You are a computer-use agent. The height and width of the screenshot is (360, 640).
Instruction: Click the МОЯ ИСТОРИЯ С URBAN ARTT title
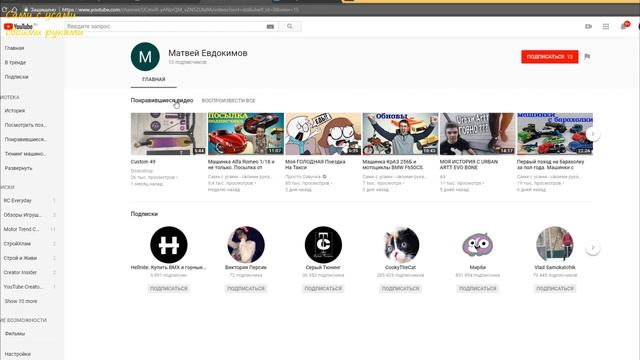(469, 164)
